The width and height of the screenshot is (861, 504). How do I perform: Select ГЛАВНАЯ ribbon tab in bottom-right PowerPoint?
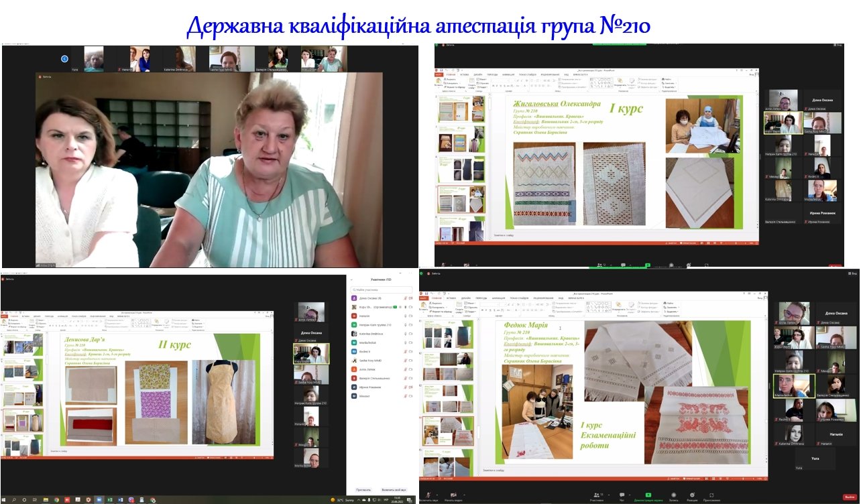tap(437, 298)
